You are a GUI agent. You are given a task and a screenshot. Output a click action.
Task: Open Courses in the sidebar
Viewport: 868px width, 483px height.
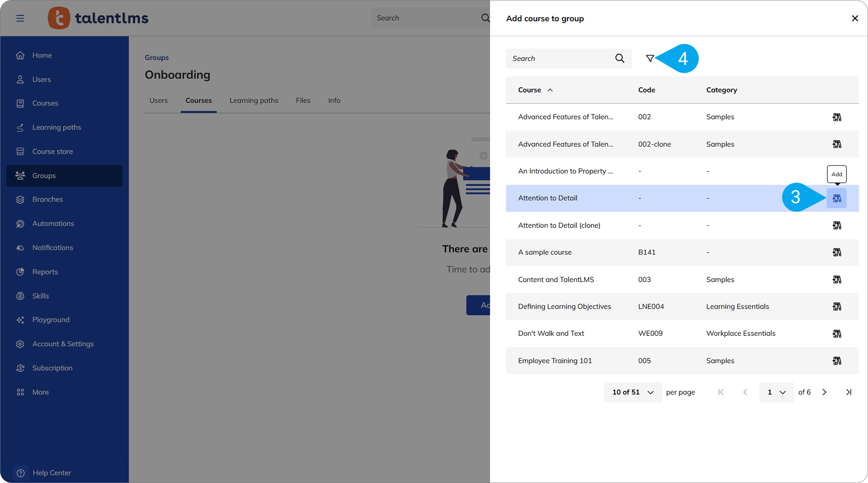pos(64,103)
